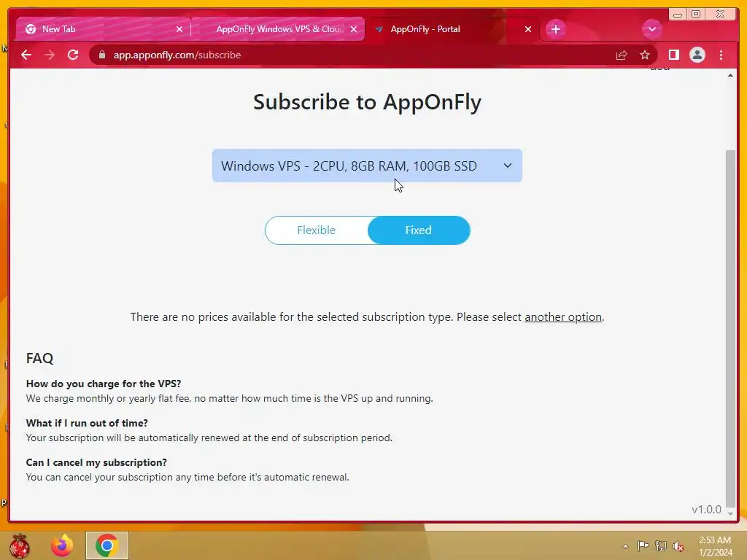Click 'How do you charge for the VPS?'
This screenshot has height=560, width=747.
click(x=104, y=384)
